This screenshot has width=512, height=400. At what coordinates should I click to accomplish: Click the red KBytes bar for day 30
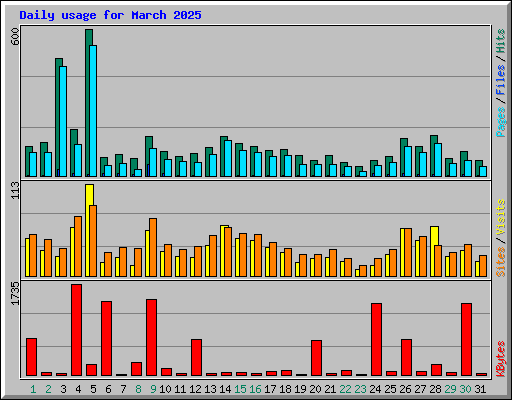point(466,340)
